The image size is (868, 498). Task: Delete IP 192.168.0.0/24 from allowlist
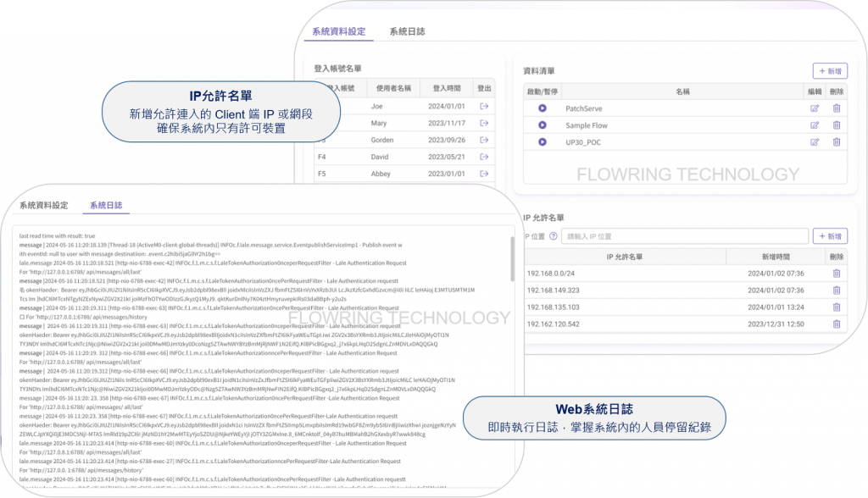837,274
